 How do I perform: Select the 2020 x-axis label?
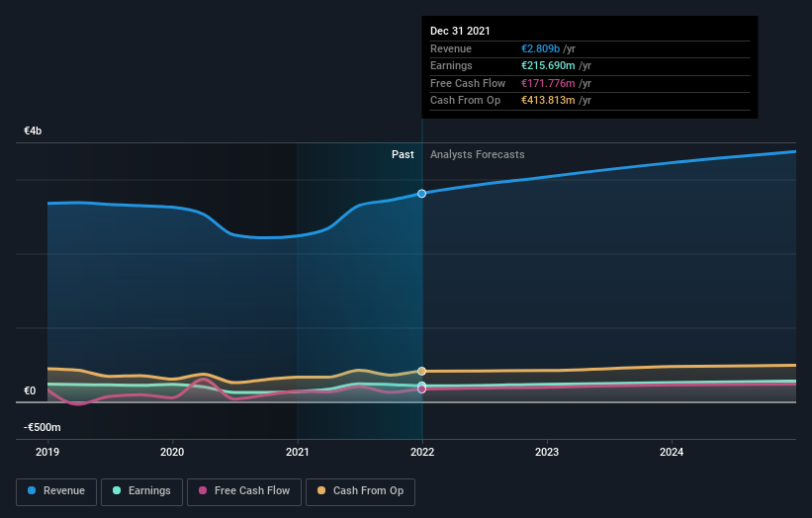pyautogui.click(x=172, y=452)
